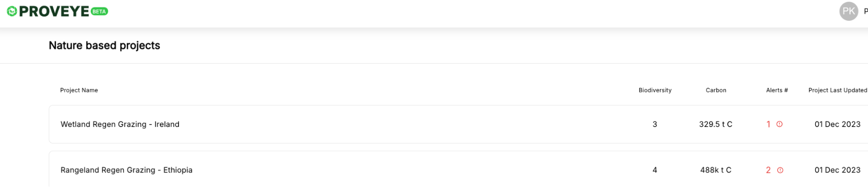This screenshot has height=187, width=868.
Task: Click the 488k t C carbon value
Action: [716, 170]
